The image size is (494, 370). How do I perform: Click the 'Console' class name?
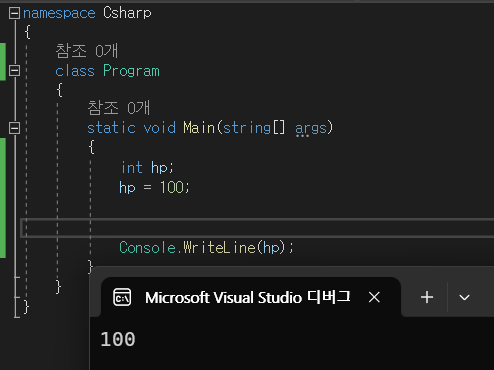[x=147, y=248]
